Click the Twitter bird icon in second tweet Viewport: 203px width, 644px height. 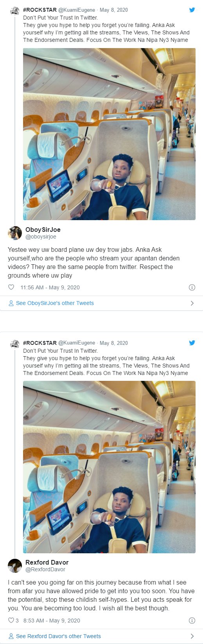pyautogui.click(x=192, y=343)
